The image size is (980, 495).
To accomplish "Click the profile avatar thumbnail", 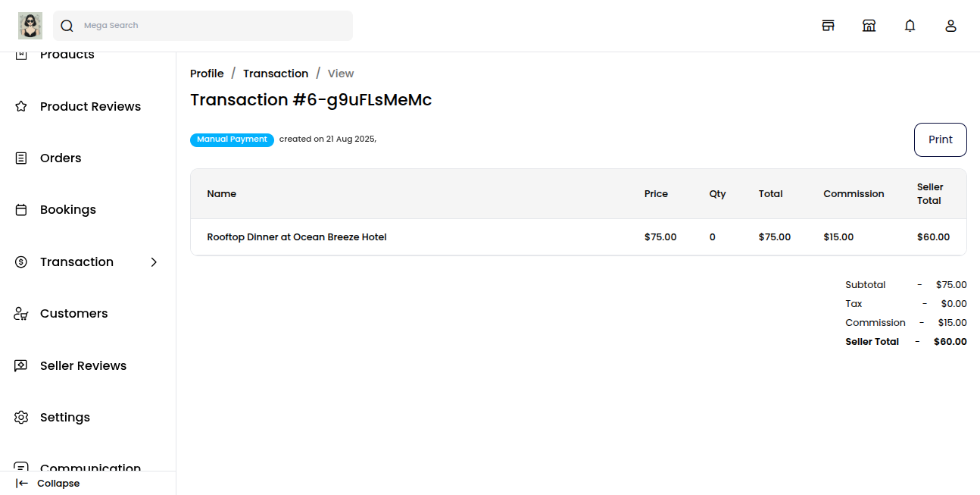I will coord(30,26).
